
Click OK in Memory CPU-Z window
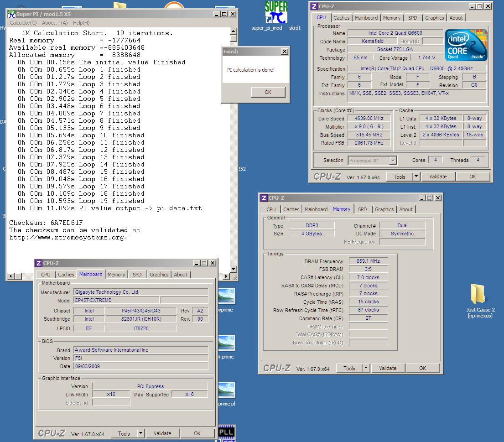click(422, 368)
